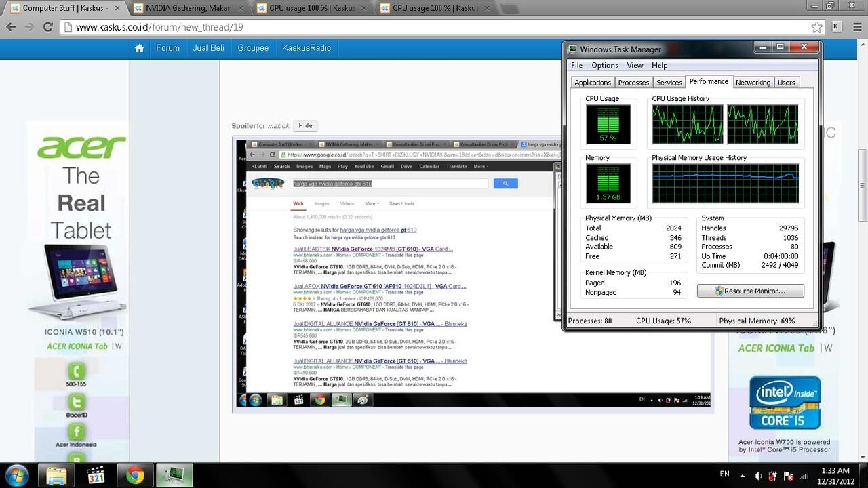Viewport: 868px width, 488px height.
Task: Click the Facebook icon in Acer ad
Action: coord(76,432)
